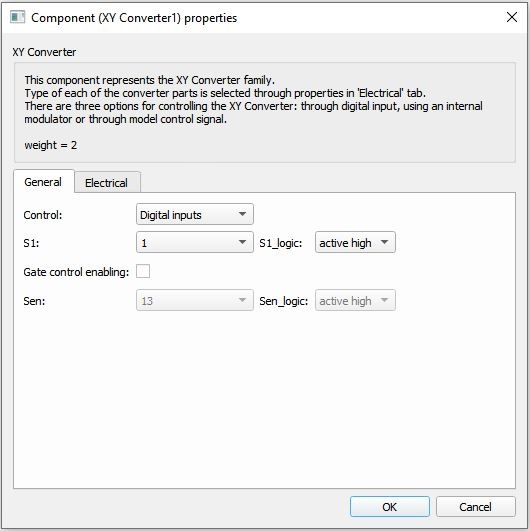Expand the S1 digital input dropdown

[x=195, y=242]
